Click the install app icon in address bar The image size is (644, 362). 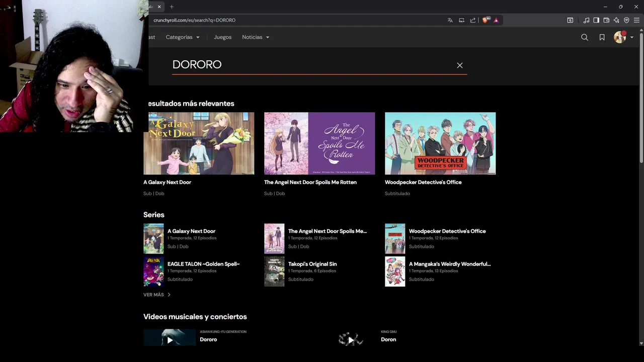(461, 20)
